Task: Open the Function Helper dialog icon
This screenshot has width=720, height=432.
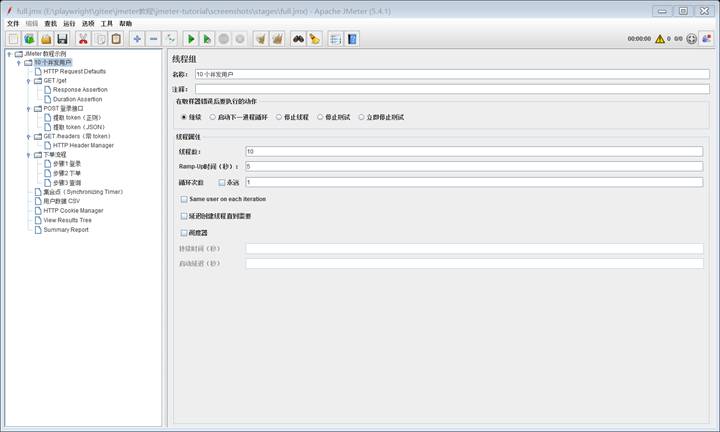Action: pyautogui.click(x=335, y=39)
